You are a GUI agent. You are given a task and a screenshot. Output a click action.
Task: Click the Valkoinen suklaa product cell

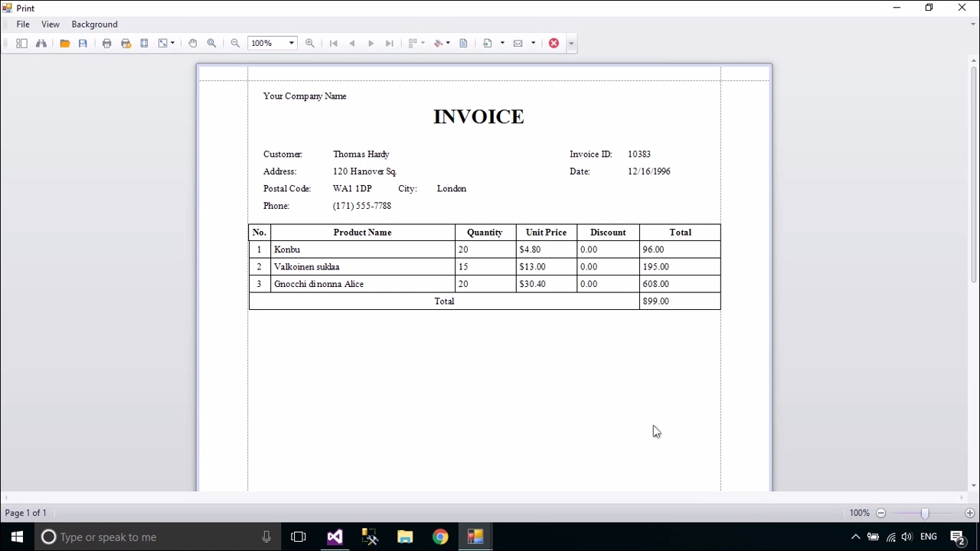(363, 267)
